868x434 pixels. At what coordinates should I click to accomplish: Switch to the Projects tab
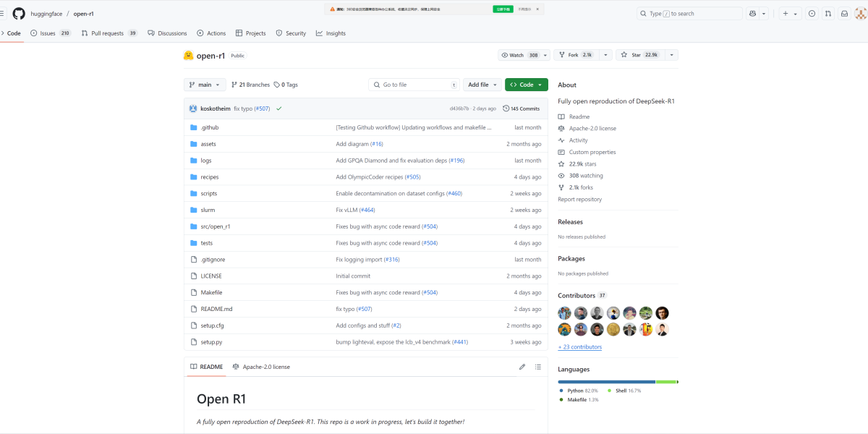250,33
